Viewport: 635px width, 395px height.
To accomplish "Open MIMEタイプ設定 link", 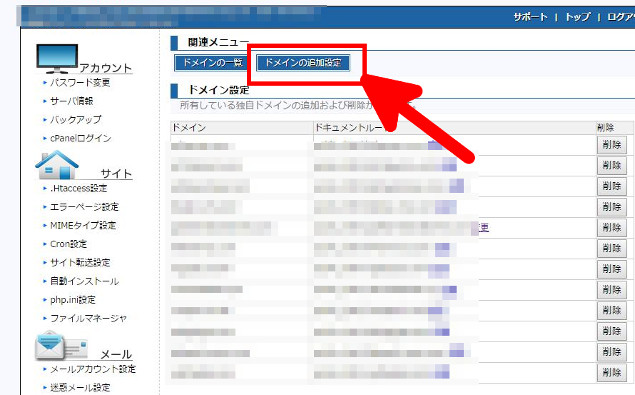I will tap(83, 225).
